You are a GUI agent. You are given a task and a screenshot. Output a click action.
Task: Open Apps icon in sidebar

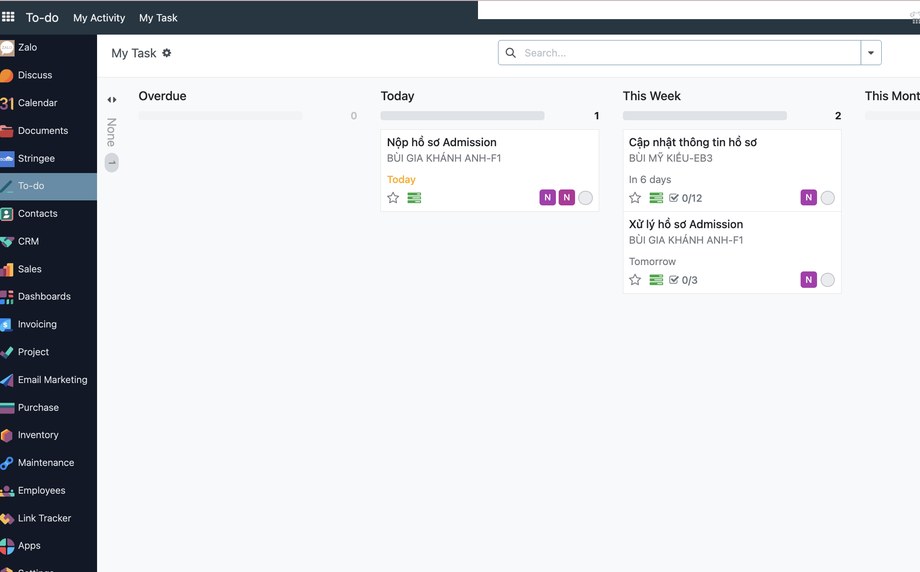pos(7,546)
